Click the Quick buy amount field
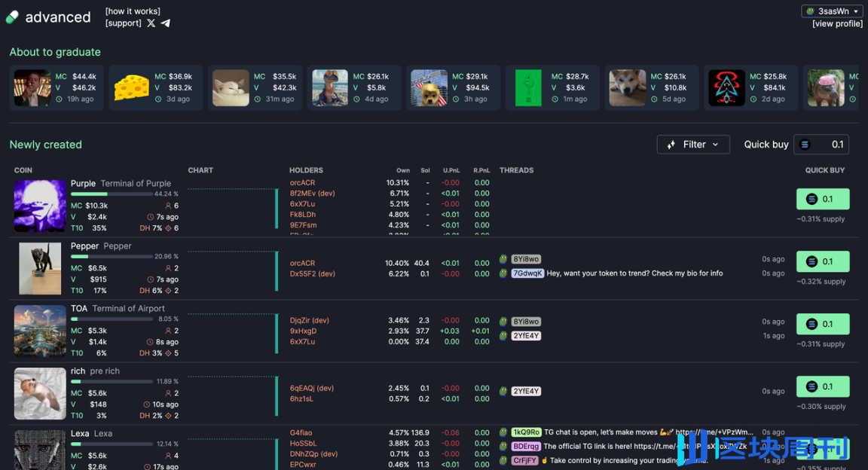This screenshot has width=868, height=470. point(821,145)
